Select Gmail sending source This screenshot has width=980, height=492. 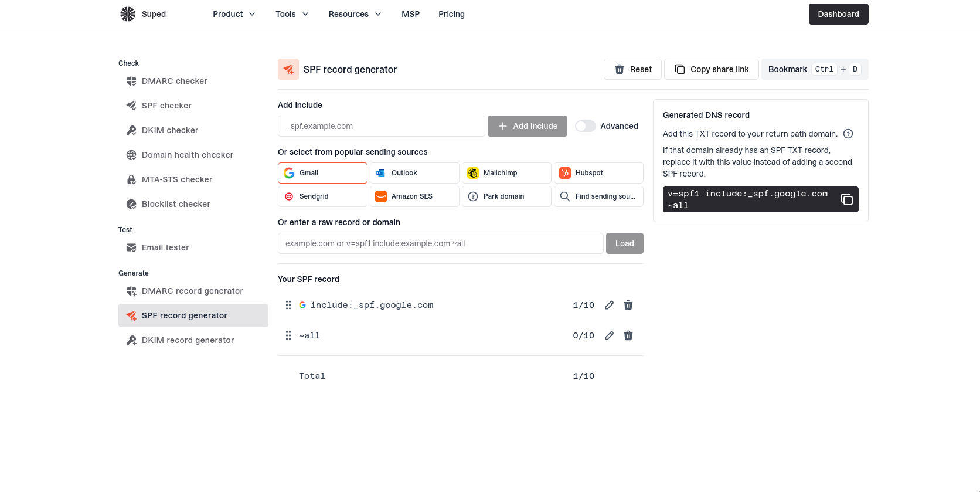[322, 173]
